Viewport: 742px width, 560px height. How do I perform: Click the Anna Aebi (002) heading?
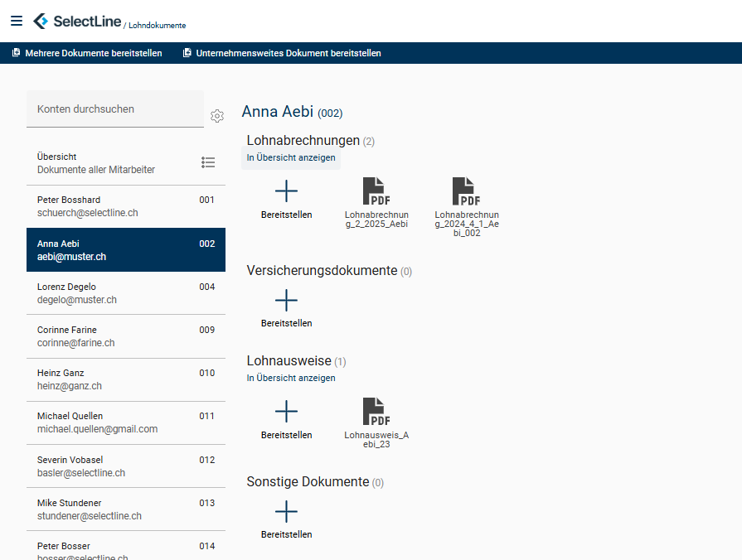click(x=292, y=112)
